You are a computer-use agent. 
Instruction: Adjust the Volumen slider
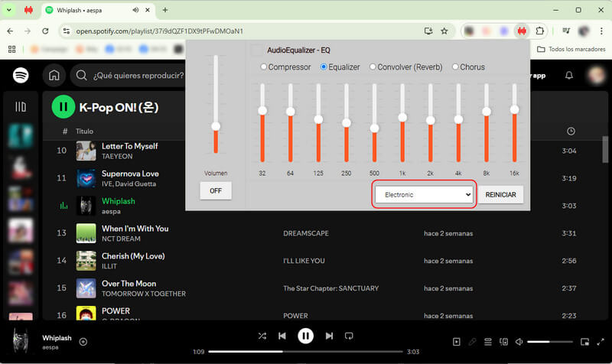pos(216,126)
